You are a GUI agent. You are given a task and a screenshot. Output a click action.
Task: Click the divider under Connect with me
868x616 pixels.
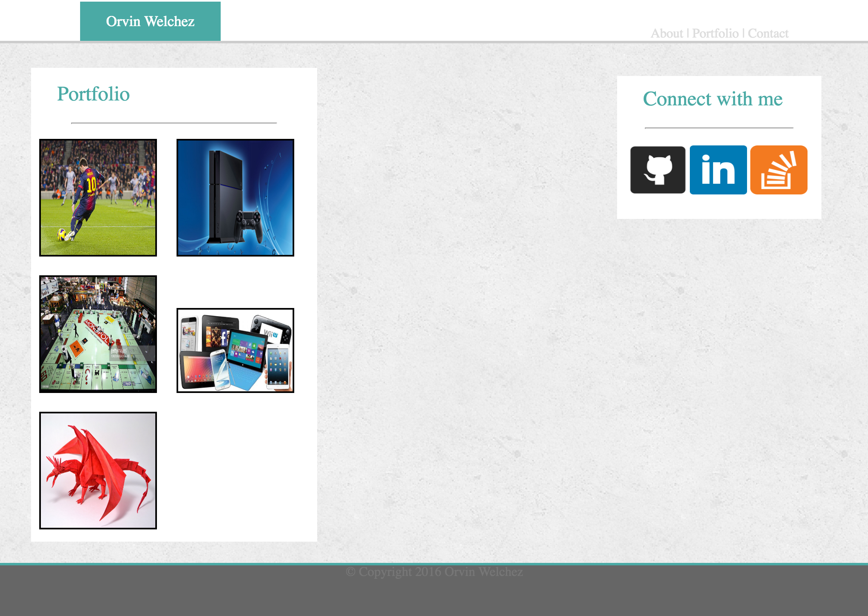click(719, 128)
